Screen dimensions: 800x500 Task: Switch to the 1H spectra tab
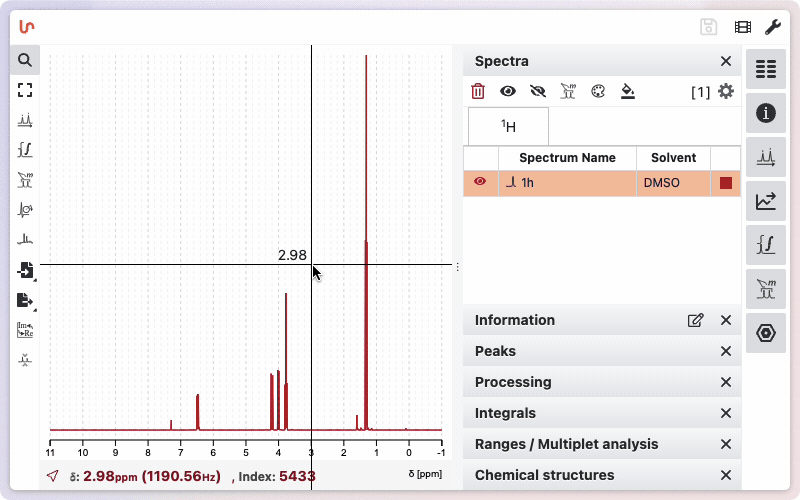pyautogui.click(x=508, y=126)
